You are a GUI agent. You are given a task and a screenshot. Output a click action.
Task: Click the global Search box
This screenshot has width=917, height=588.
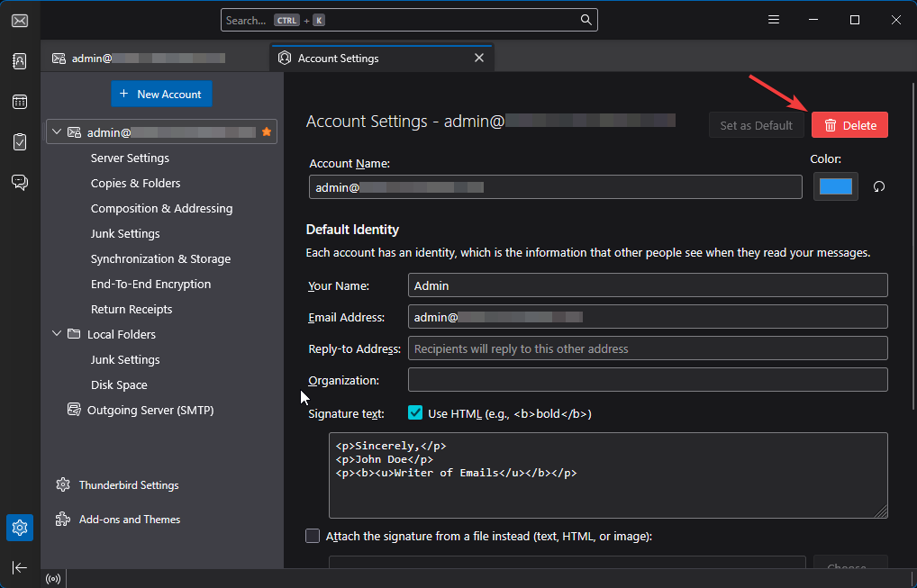pos(409,20)
